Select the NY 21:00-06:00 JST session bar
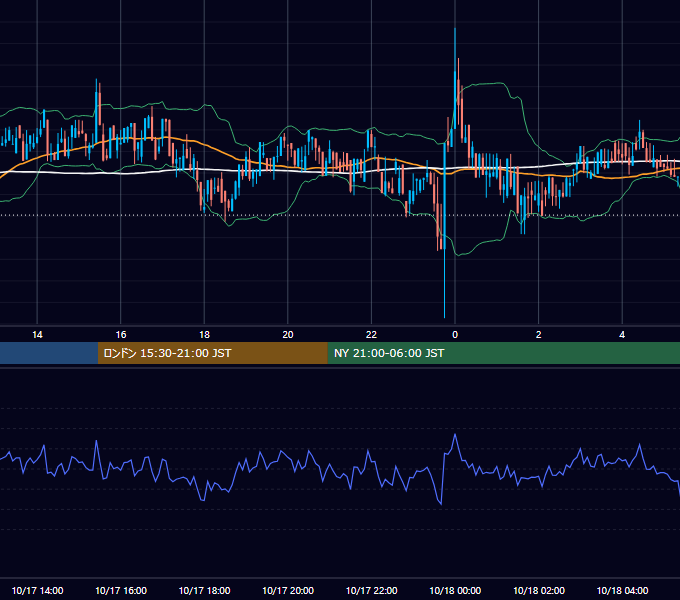This screenshot has height=600, width=680. [x=503, y=353]
